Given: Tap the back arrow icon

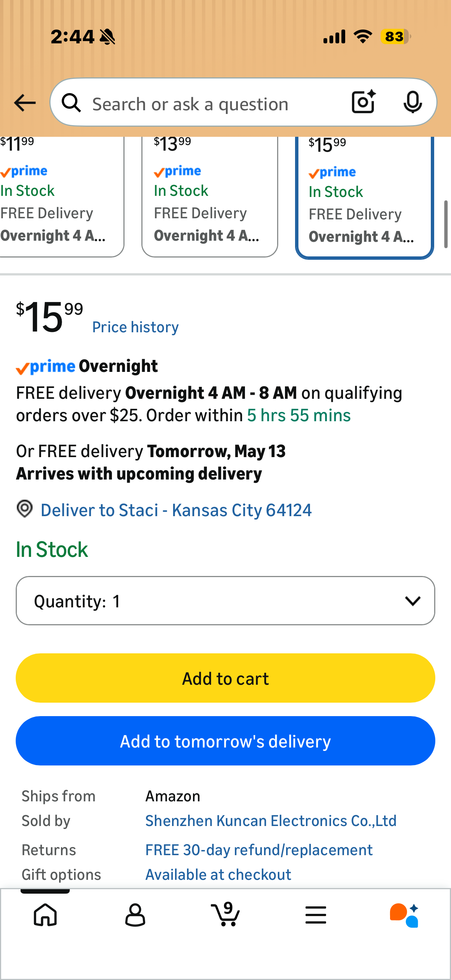Looking at the screenshot, I should [25, 103].
